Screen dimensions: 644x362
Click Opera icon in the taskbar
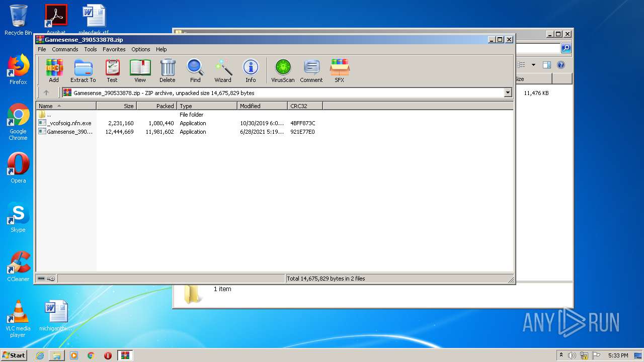108,355
